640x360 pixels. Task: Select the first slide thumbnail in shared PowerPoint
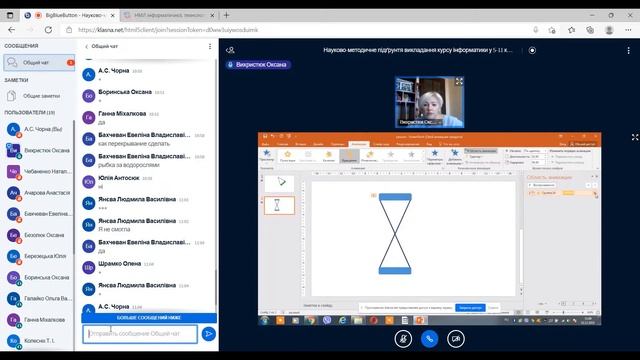(280, 183)
